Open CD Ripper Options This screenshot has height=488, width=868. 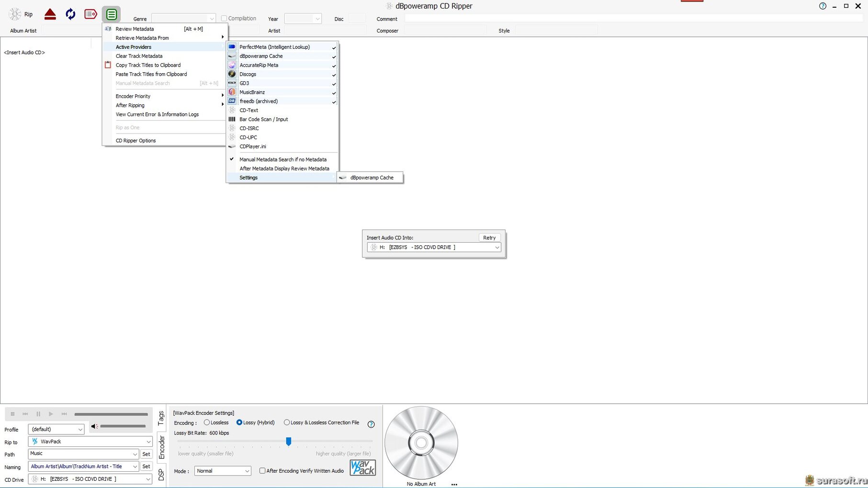click(x=165, y=141)
